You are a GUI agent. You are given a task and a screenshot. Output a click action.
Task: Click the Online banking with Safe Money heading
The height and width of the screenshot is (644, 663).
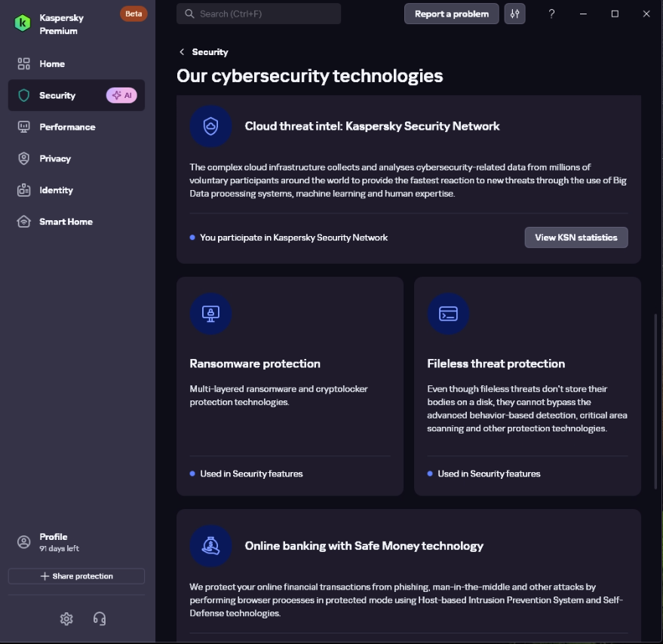point(364,546)
